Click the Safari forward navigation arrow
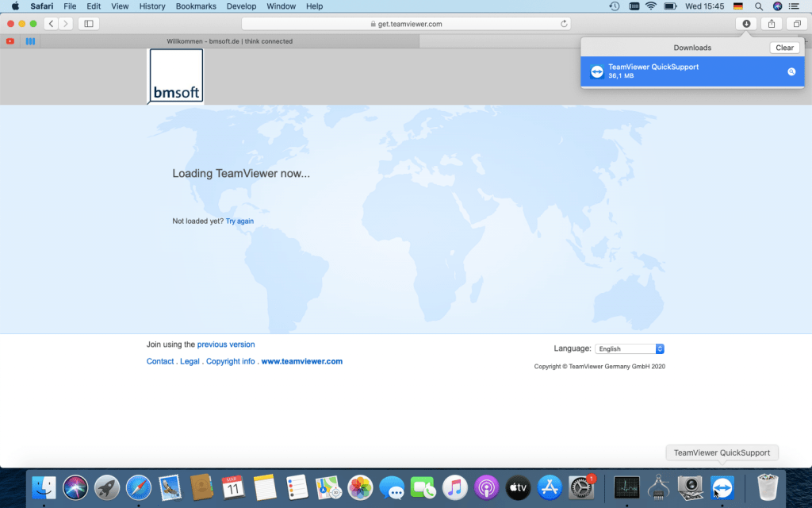This screenshot has width=812, height=508. pos(65,23)
